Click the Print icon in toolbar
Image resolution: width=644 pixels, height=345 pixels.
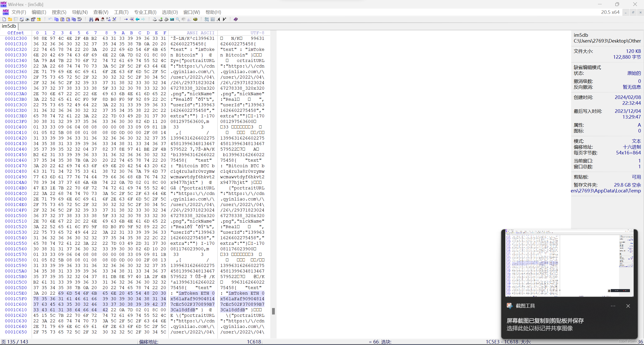27,19
